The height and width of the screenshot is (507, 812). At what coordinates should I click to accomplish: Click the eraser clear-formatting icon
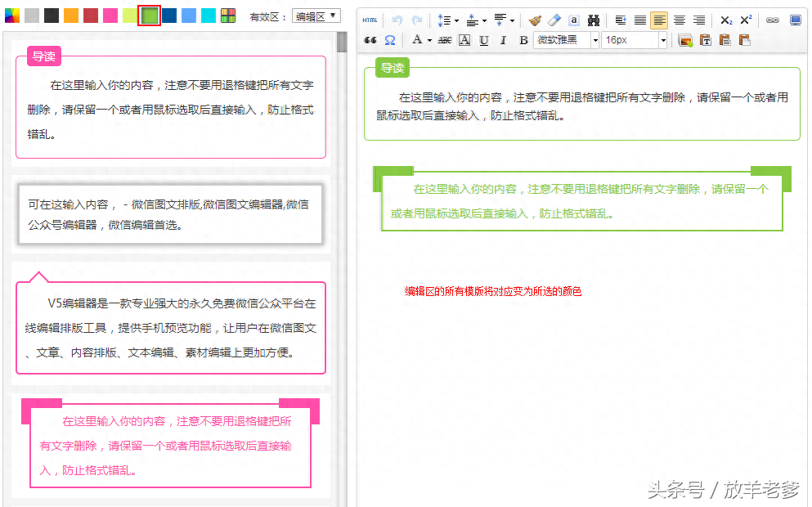click(554, 20)
